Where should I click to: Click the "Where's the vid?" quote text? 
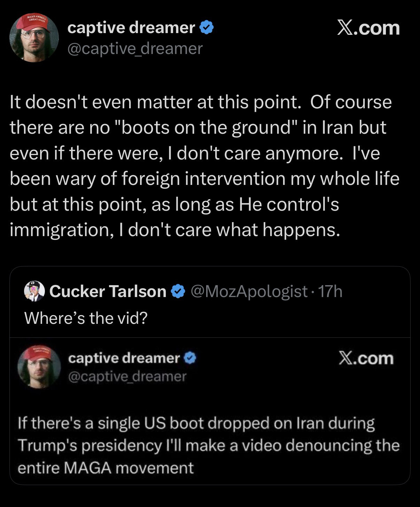[86, 317]
